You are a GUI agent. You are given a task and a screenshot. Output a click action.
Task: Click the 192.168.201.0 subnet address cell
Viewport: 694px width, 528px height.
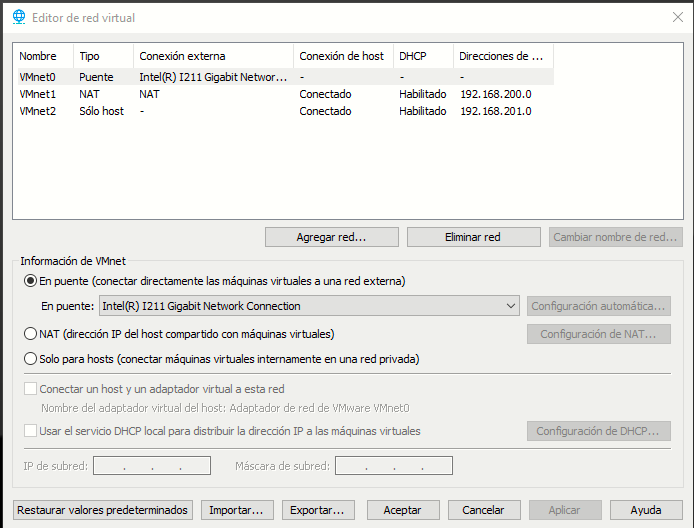(496, 111)
